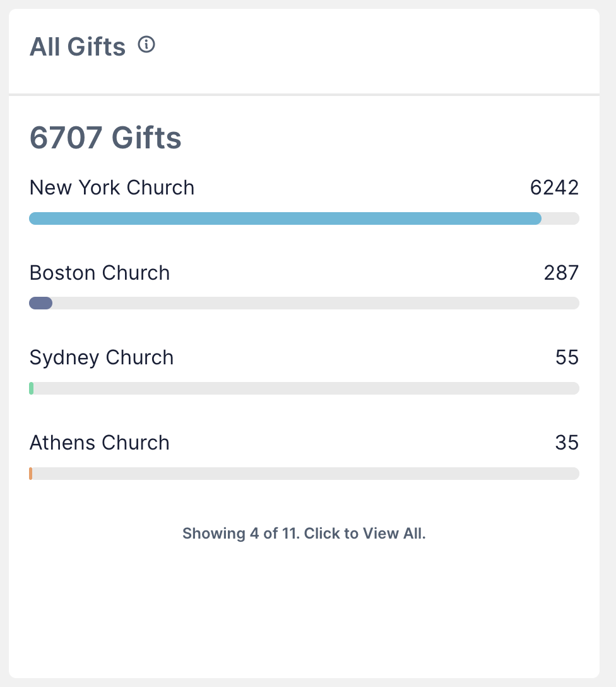Click the info icon beside All Gifts
616x687 pixels.
[146, 45]
